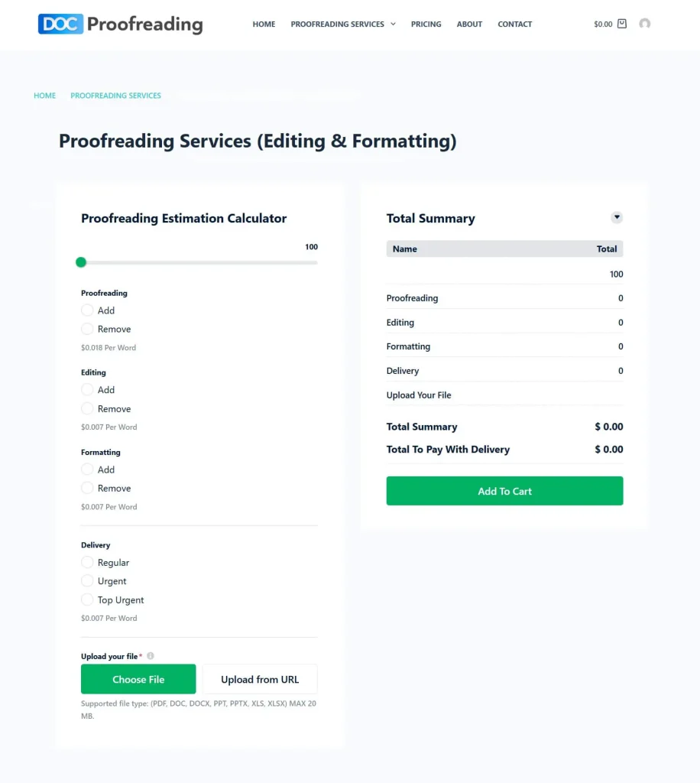This screenshot has height=783, width=700.
Task: Collapse the Total Summary panel arrow
Action: click(617, 218)
